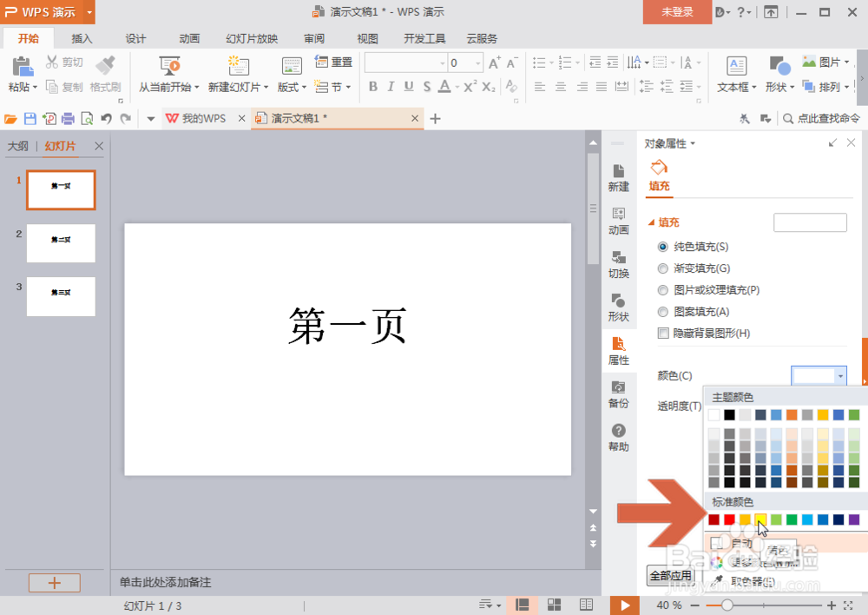Adjust the zoom slider handle
The image size is (868, 615).
tap(727, 605)
